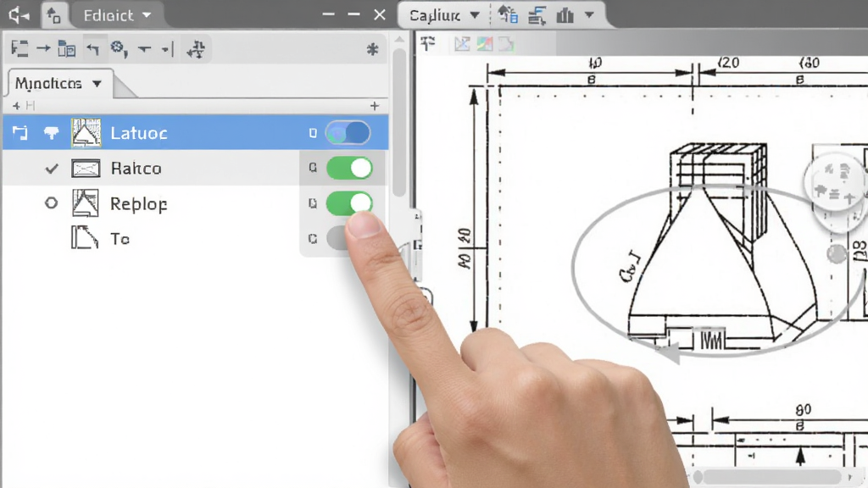Open the gear settings icon in the left toolbar
Screen dimensions: 868x488
[119, 49]
